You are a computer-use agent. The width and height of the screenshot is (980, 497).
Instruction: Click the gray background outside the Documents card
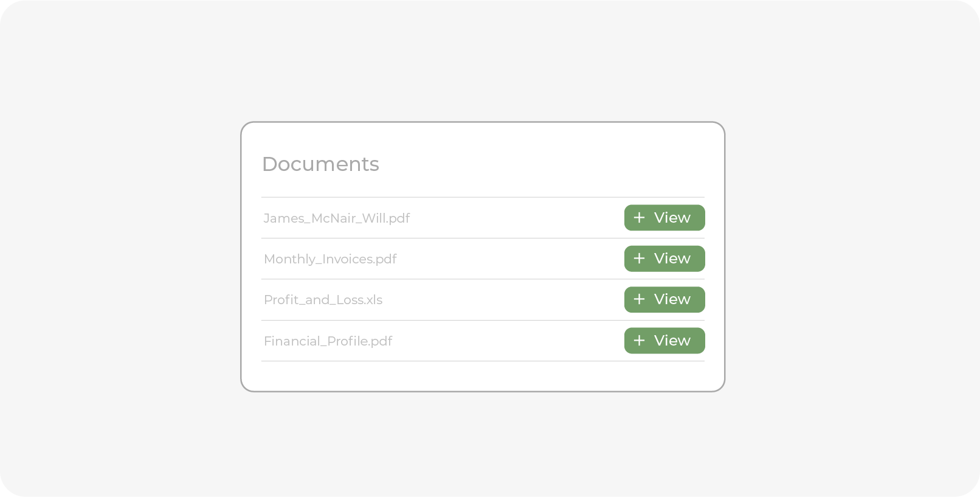click(122, 243)
